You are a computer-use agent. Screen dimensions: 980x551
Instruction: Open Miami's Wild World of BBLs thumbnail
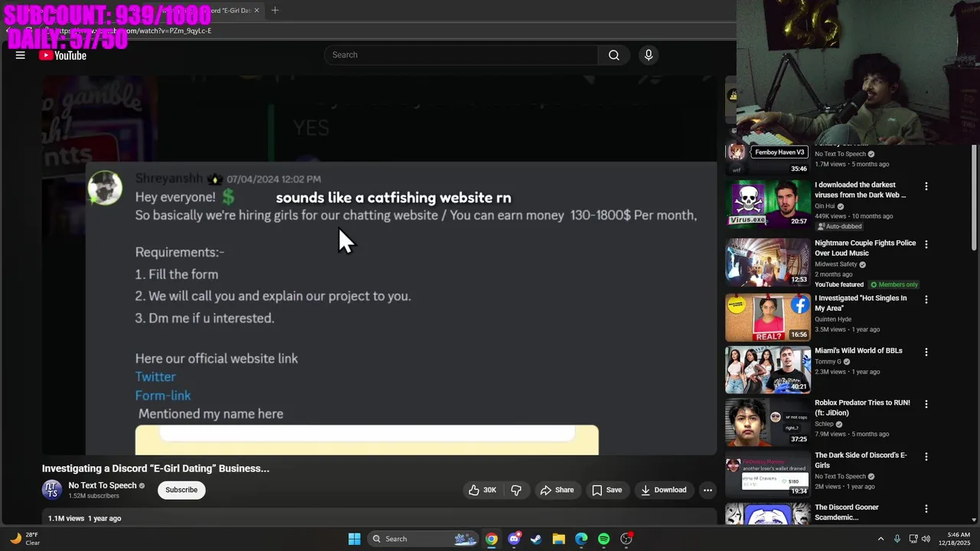(768, 370)
